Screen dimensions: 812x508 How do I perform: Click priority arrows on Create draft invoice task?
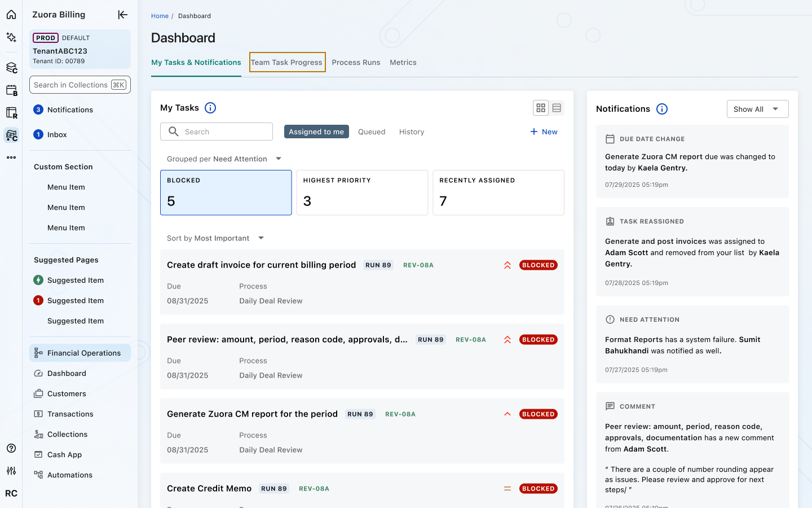(x=507, y=265)
